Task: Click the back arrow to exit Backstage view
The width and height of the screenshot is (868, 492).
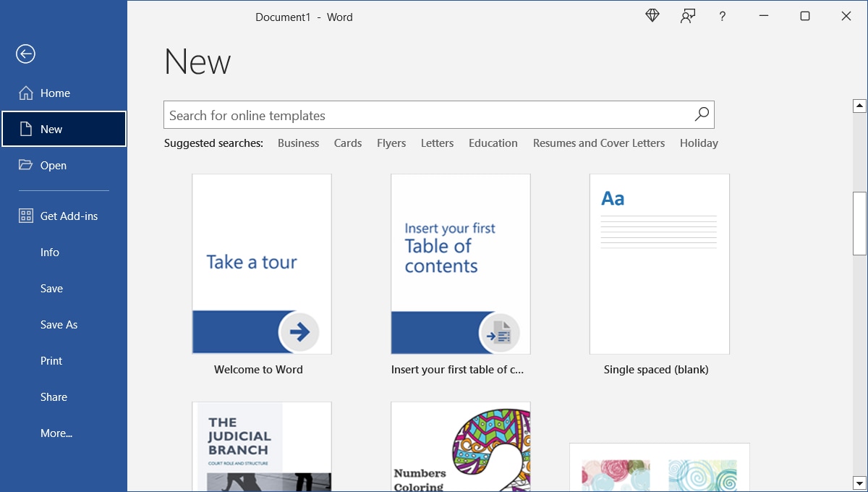Action: [x=25, y=54]
